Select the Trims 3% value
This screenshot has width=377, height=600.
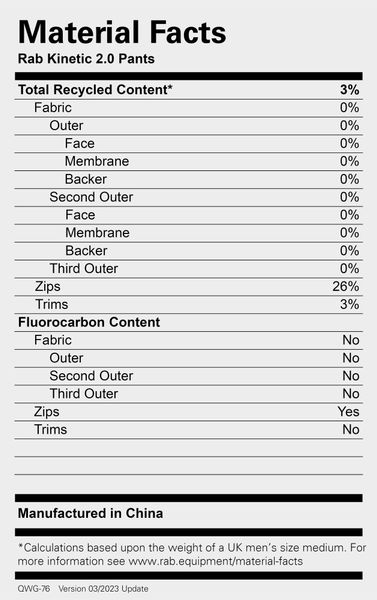(x=349, y=304)
